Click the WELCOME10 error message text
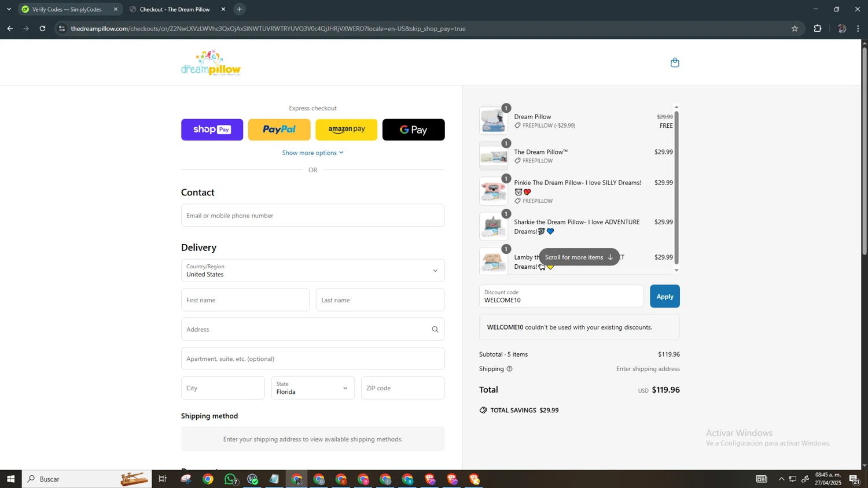Viewport: 868px width, 488px height. click(x=569, y=327)
